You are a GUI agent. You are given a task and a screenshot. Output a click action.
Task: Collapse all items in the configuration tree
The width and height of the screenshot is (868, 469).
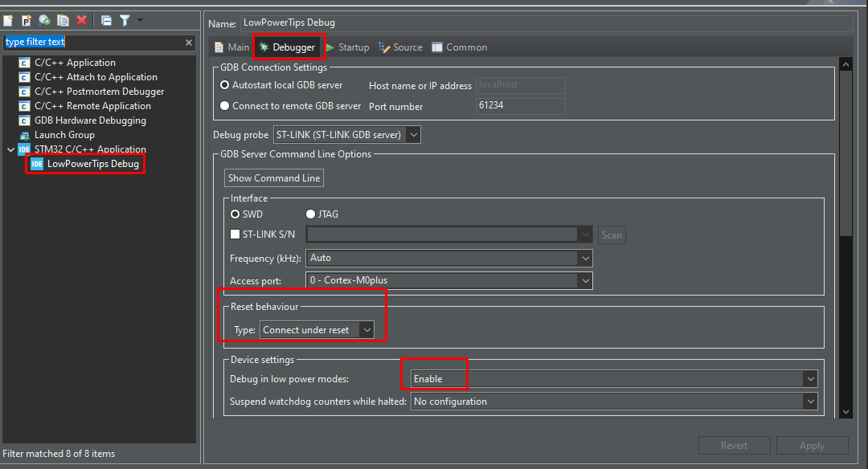tap(105, 20)
